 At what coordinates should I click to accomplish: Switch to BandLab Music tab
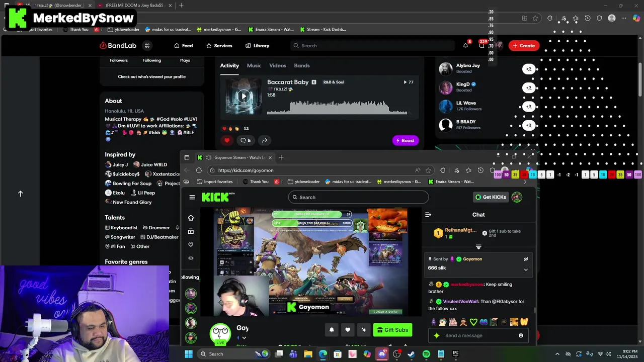coord(254,65)
